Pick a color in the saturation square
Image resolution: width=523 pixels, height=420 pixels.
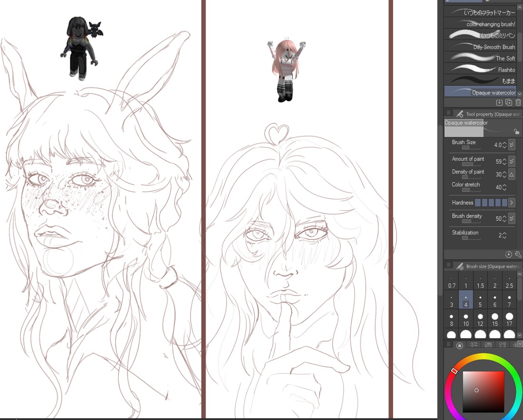pos(484,391)
